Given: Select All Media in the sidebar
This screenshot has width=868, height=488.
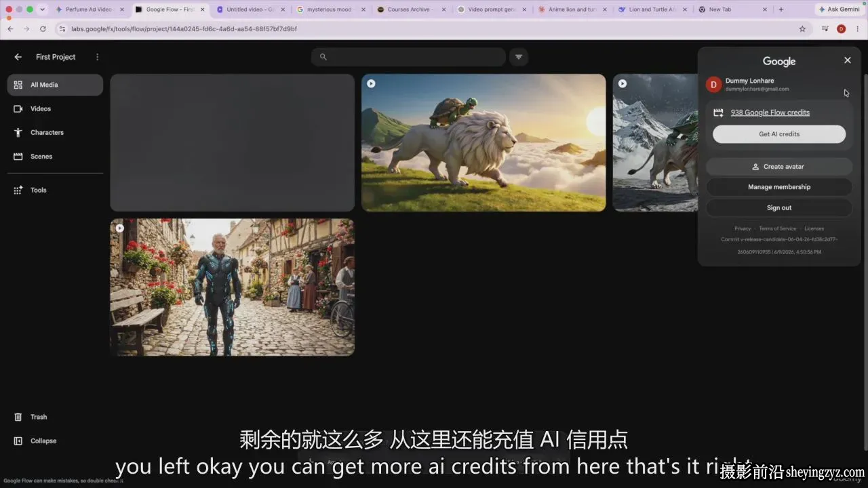Looking at the screenshot, I should [x=55, y=85].
